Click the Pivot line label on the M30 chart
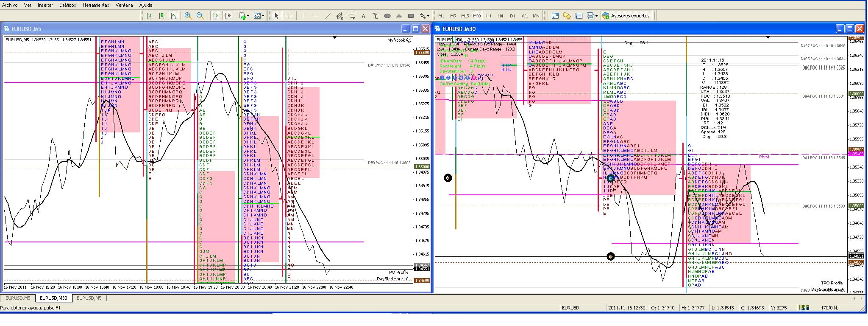 click(764, 157)
